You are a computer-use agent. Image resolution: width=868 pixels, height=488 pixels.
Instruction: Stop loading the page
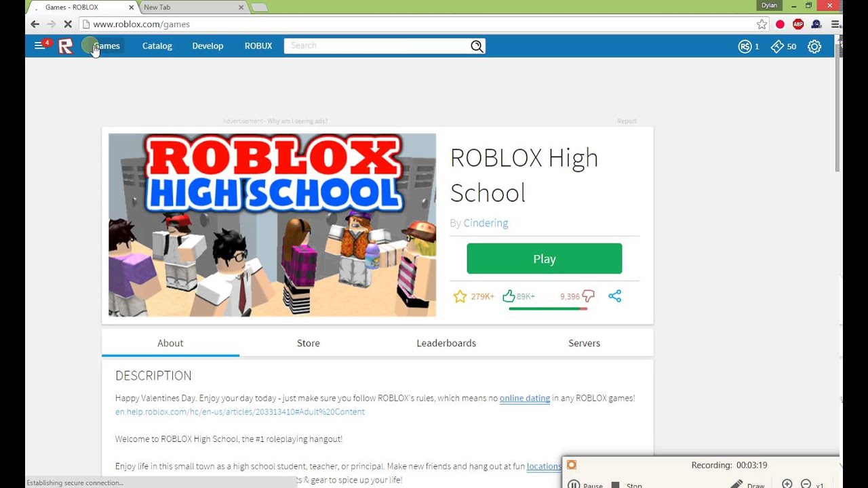(68, 24)
